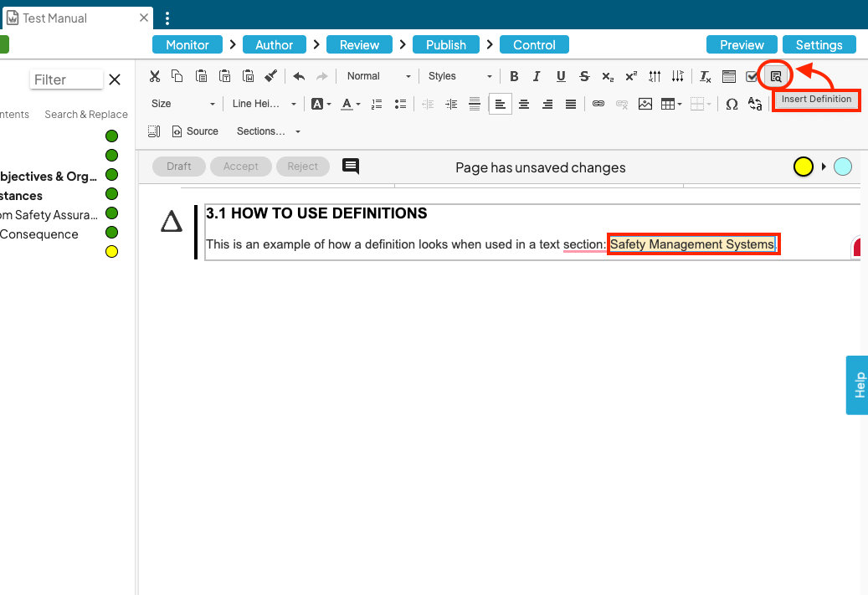Click the Increase Indent icon
Image resolution: width=868 pixels, height=595 pixels.
coord(451,104)
